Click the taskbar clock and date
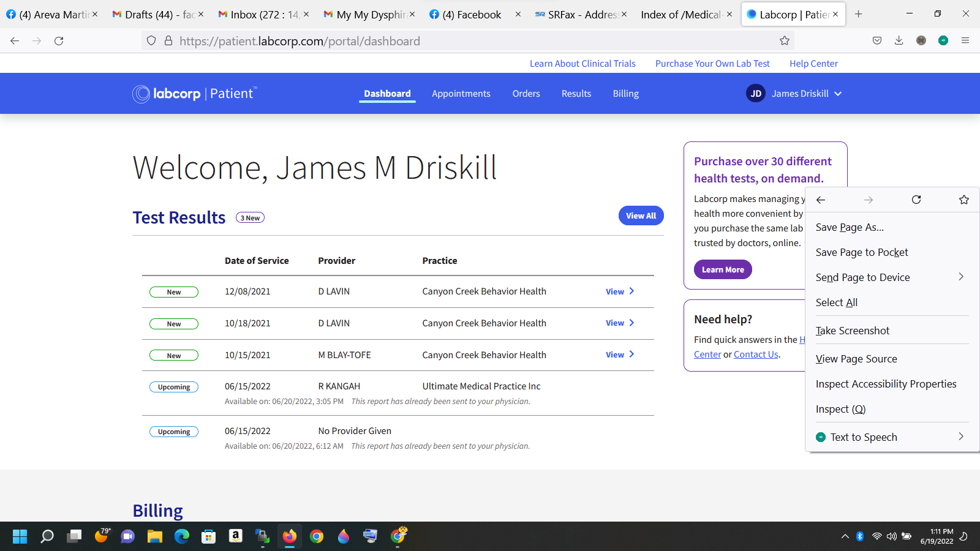Screen dimensions: 980x551 [x=937, y=536]
